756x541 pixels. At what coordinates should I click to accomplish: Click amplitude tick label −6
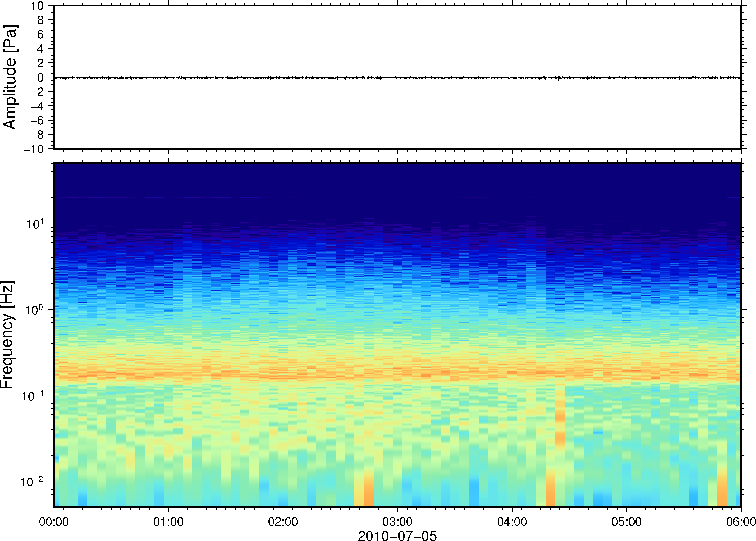(37, 120)
